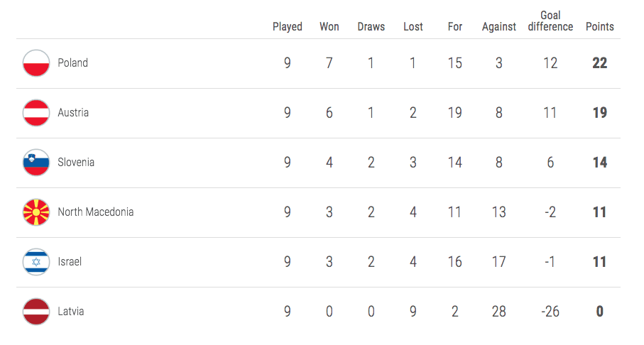
Task: Click Poland's 22 points value
Action: pos(600,63)
